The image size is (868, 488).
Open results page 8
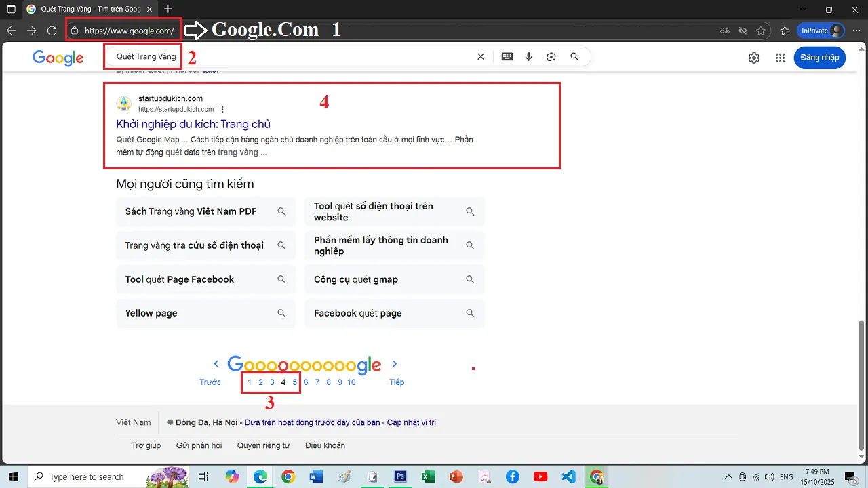329,382
